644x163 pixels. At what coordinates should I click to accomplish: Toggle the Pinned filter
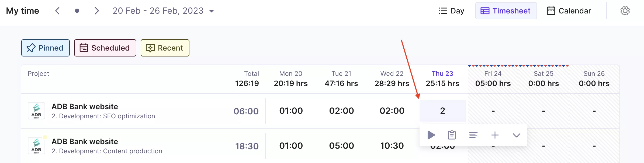[46, 48]
